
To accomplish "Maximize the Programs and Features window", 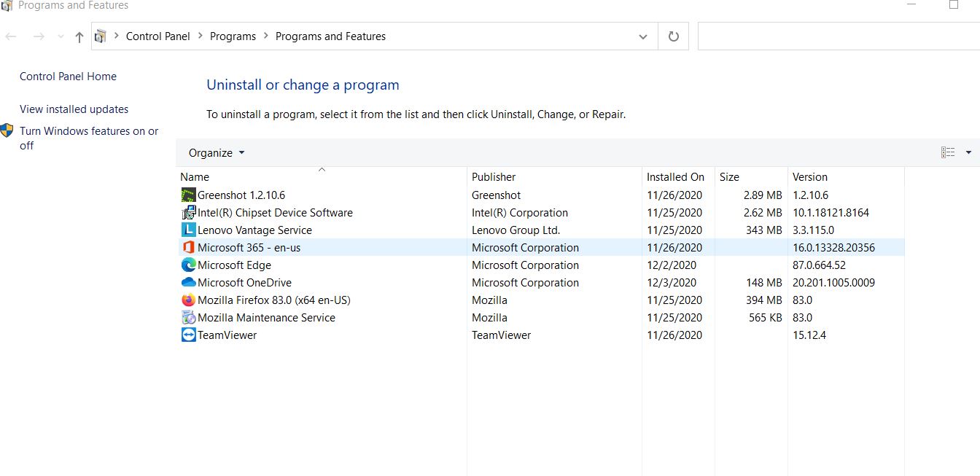I will click(x=954, y=5).
